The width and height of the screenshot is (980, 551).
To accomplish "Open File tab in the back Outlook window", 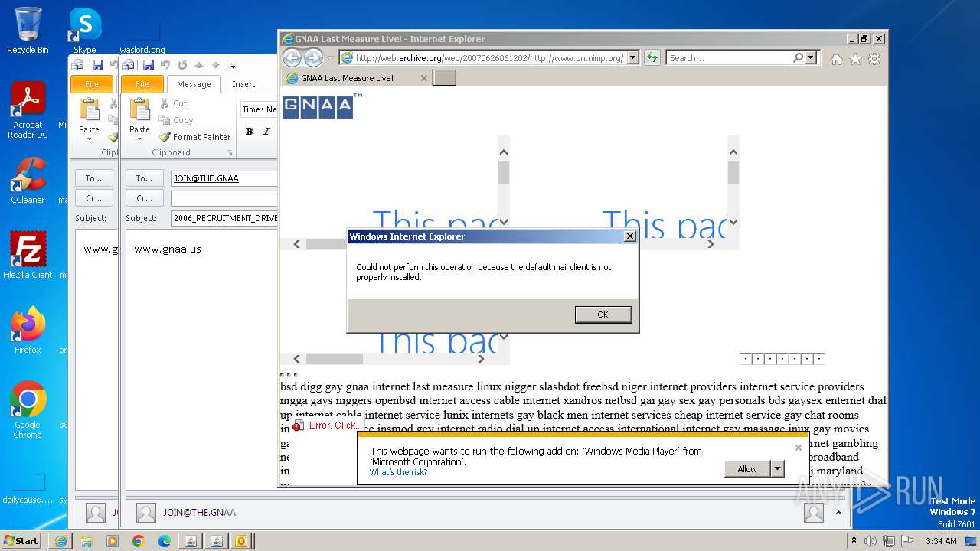I will click(92, 84).
